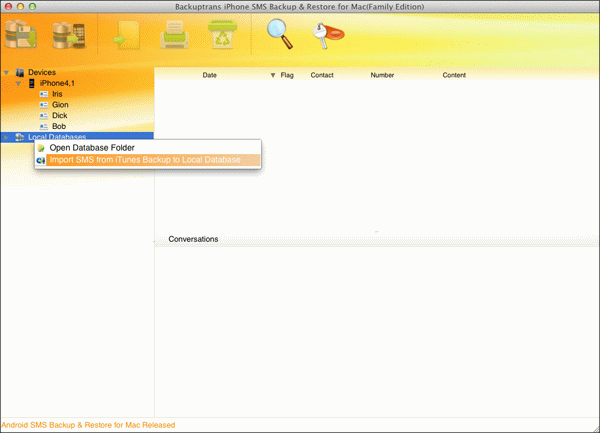The height and width of the screenshot is (433, 600).
Task: Click the Gion contact card icon
Action: pyautogui.click(x=44, y=105)
